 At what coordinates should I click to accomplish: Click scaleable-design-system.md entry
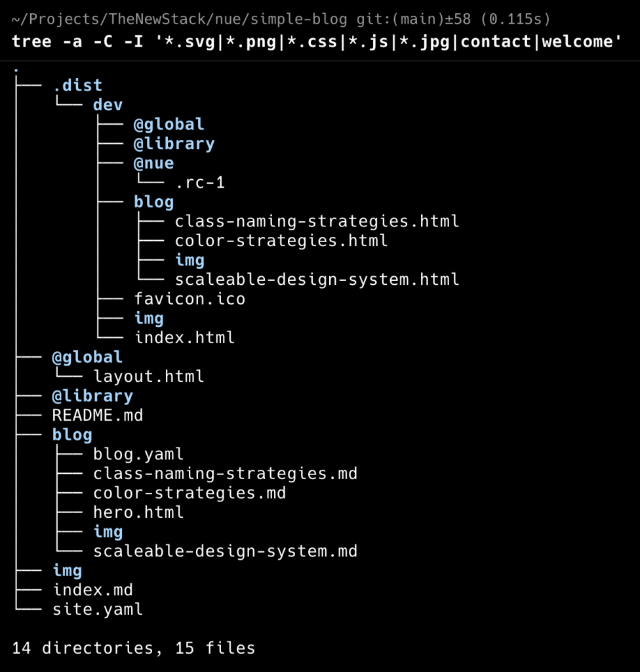point(226,551)
